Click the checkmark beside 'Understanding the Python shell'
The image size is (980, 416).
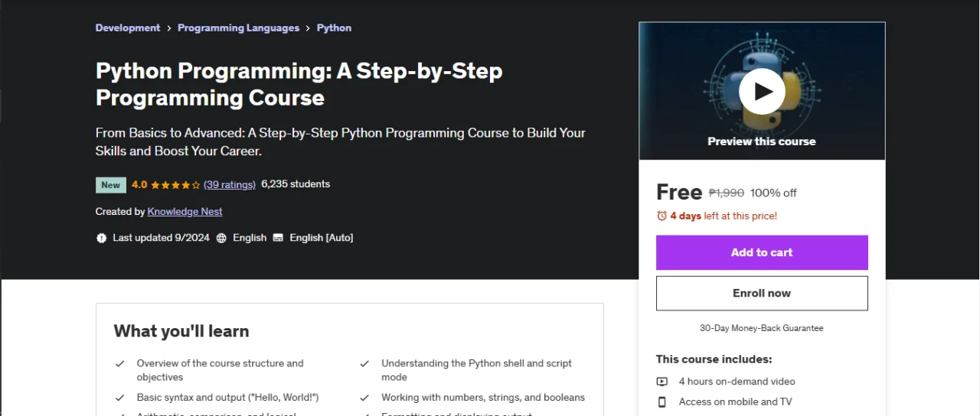pyautogui.click(x=365, y=364)
